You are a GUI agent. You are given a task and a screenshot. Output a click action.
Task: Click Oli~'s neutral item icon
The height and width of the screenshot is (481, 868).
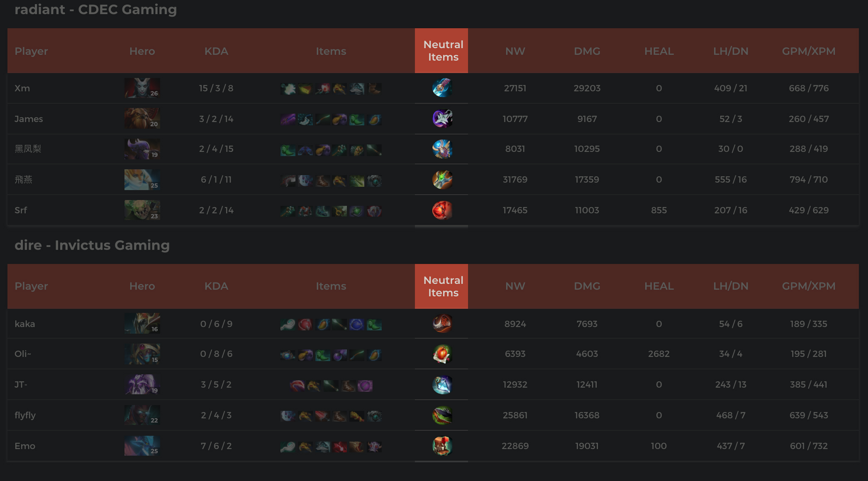pos(442,354)
